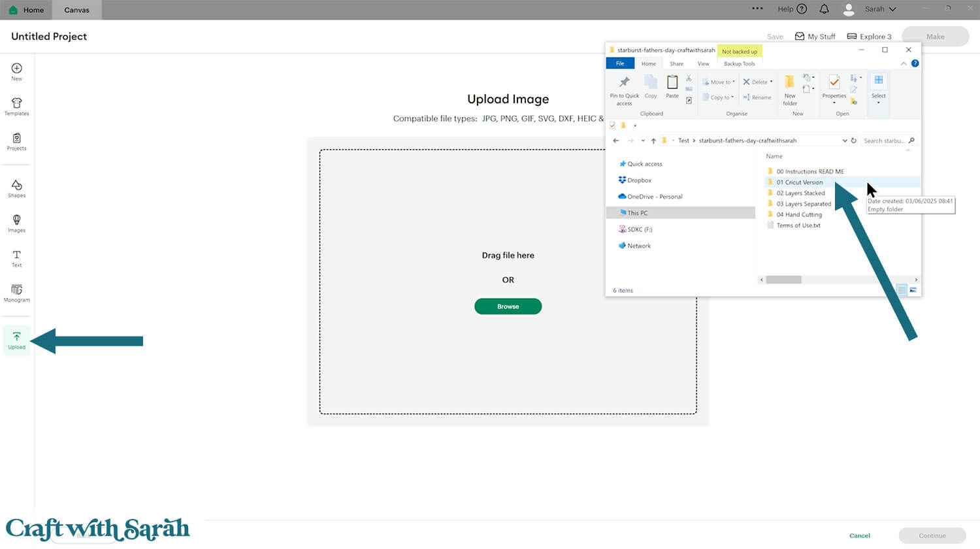
Task: Click the Test breadcrumb in address bar
Action: click(x=683, y=141)
